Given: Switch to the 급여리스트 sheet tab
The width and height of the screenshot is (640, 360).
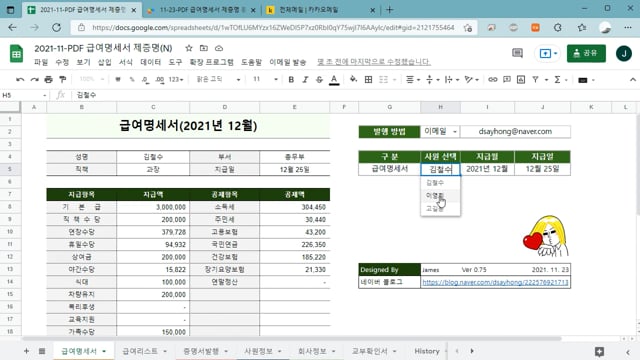Looking at the screenshot, I should click(x=140, y=351).
